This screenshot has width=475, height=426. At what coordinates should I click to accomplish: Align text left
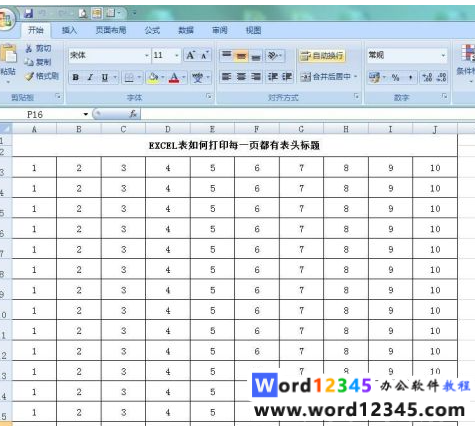pos(227,77)
